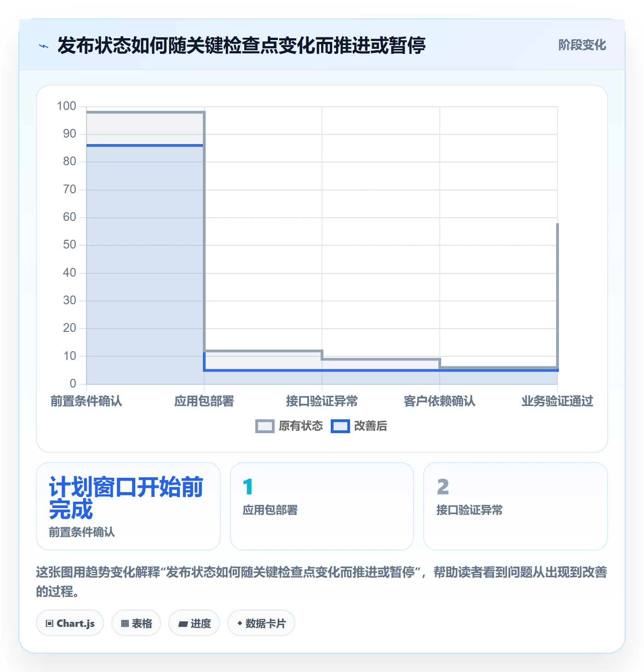Click the 业务验证通过 x-axis label
The image size is (644, 672).
tap(558, 401)
